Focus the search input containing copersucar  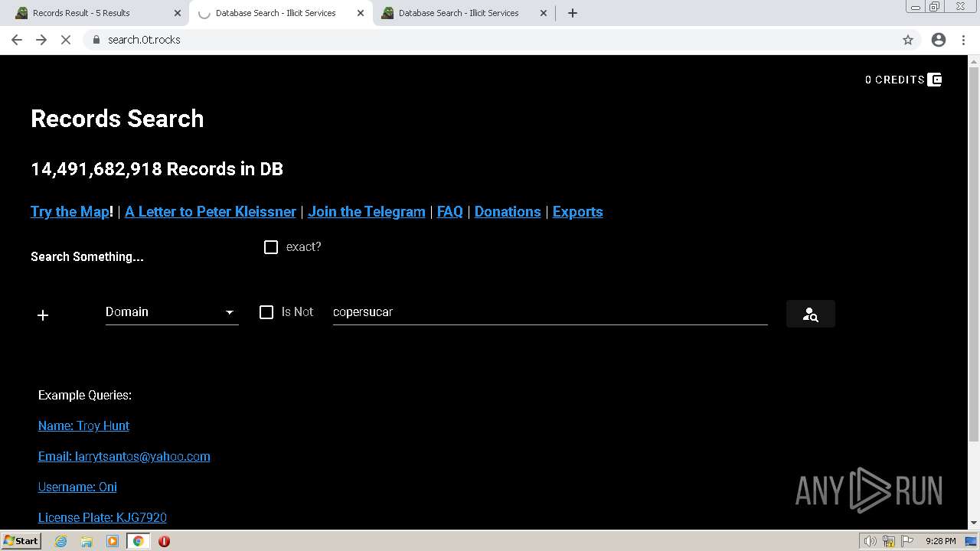click(x=550, y=312)
